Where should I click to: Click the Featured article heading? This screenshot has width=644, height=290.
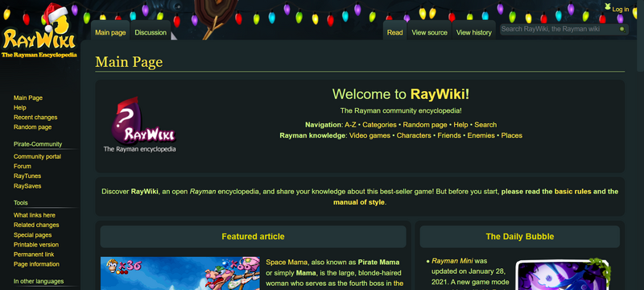253,237
